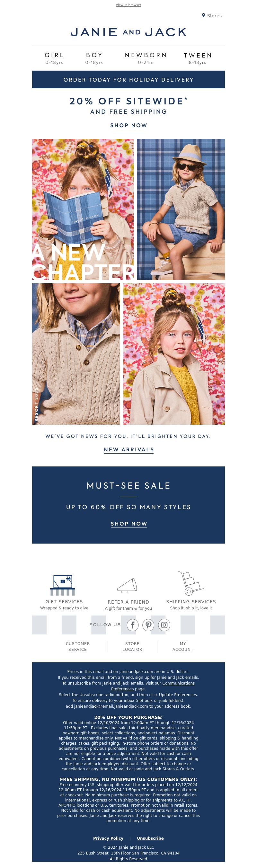
Task: Select the Girl 0-18yrs category
Action: (x=54, y=58)
